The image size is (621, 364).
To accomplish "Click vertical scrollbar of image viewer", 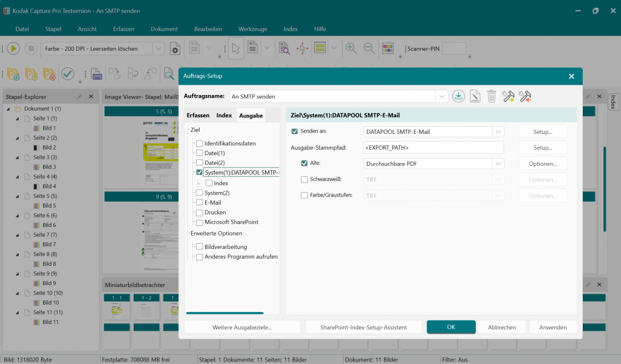I will [x=605, y=189].
